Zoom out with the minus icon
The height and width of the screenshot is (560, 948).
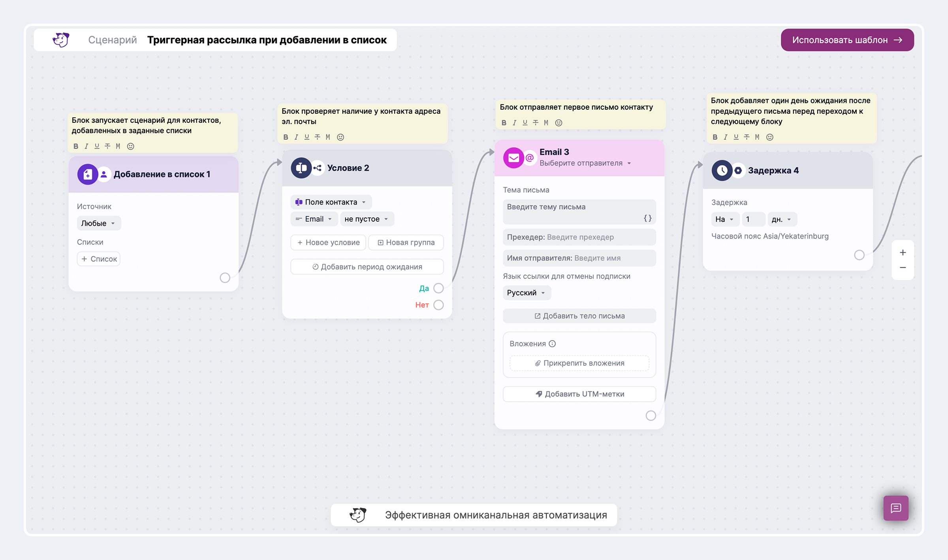(x=903, y=268)
